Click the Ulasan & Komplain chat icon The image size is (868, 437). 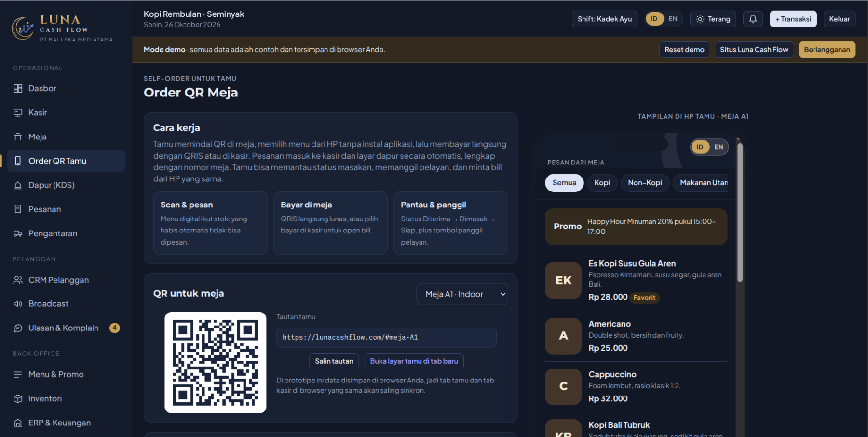18,328
